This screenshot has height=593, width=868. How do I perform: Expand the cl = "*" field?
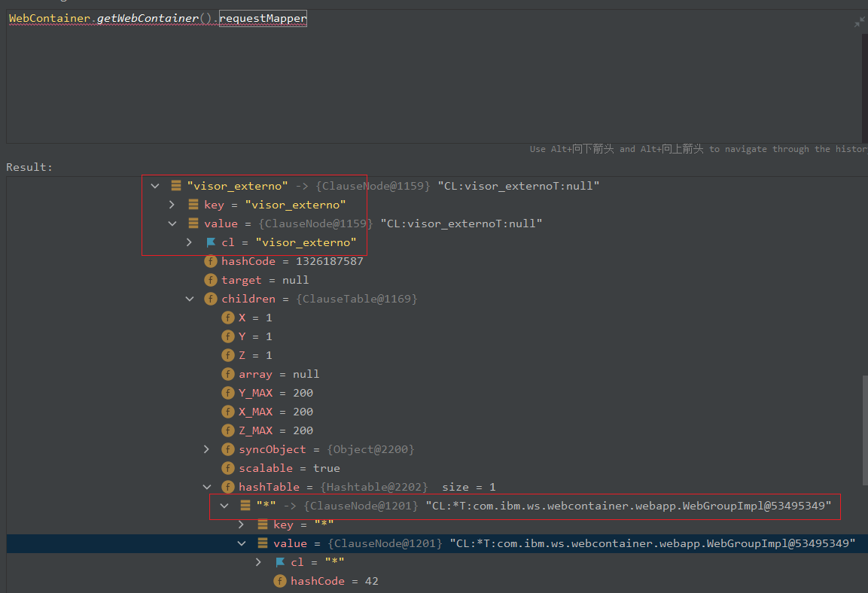(258, 563)
